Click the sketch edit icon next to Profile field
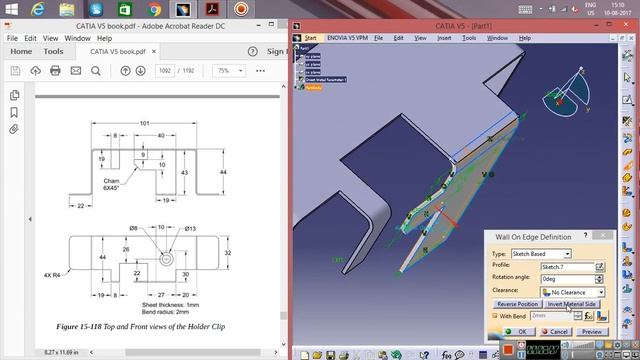This screenshot has height=360, width=640. point(600,267)
